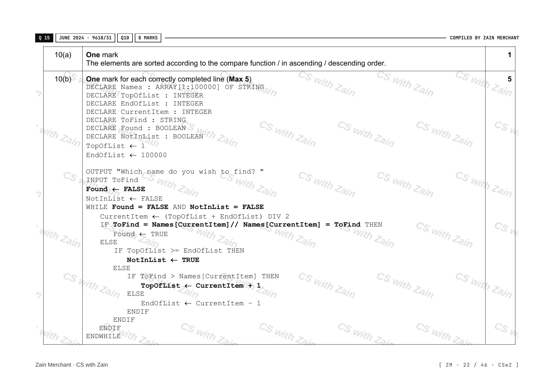Screen dimensions: 555x392
Task: Select DECLARE Found : BOOLEAN line
Action: click(136, 128)
